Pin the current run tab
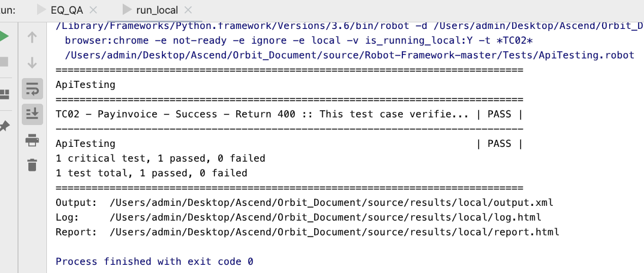 pyautogui.click(x=4, y=127)
